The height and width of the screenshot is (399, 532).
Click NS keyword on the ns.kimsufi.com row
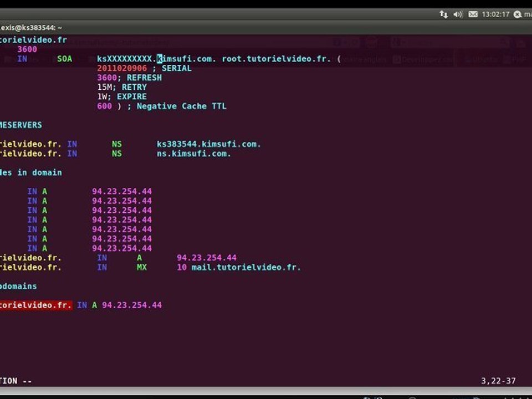[117, 154]
